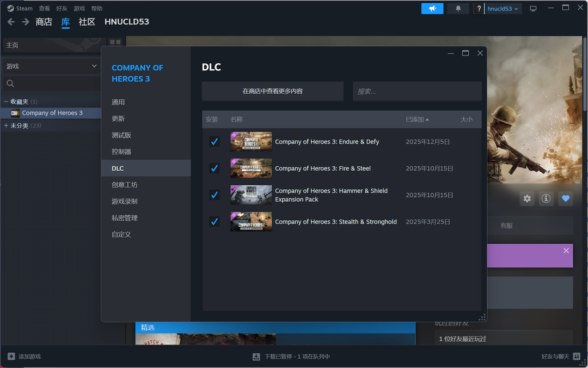
Task: Click the announcements megaphone icon
Action: (432, 9)
